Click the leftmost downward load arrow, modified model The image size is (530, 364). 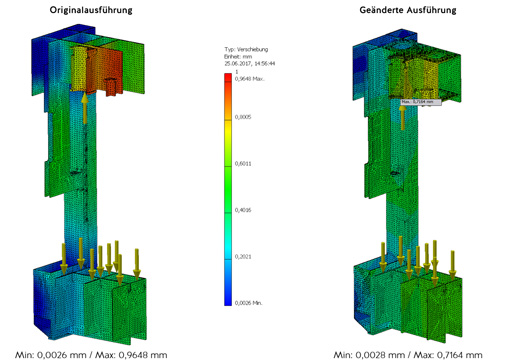[x=383, y=257]
